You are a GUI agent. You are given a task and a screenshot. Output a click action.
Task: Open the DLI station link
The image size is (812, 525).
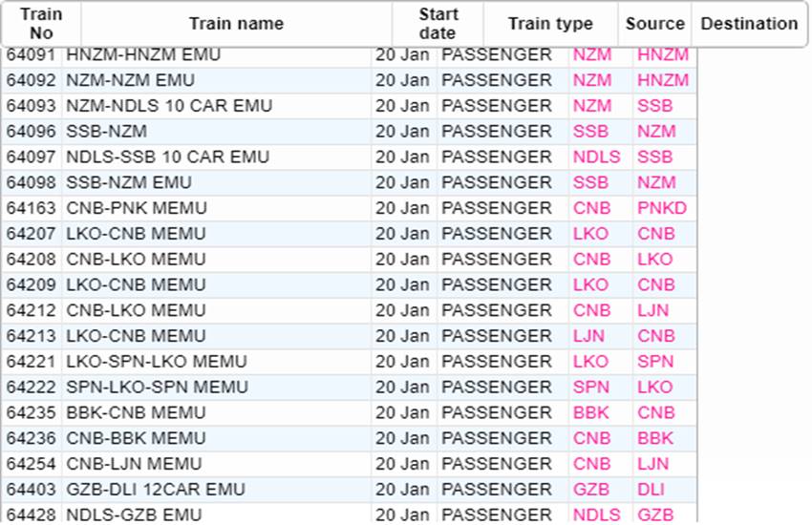[x=651, y=490]
